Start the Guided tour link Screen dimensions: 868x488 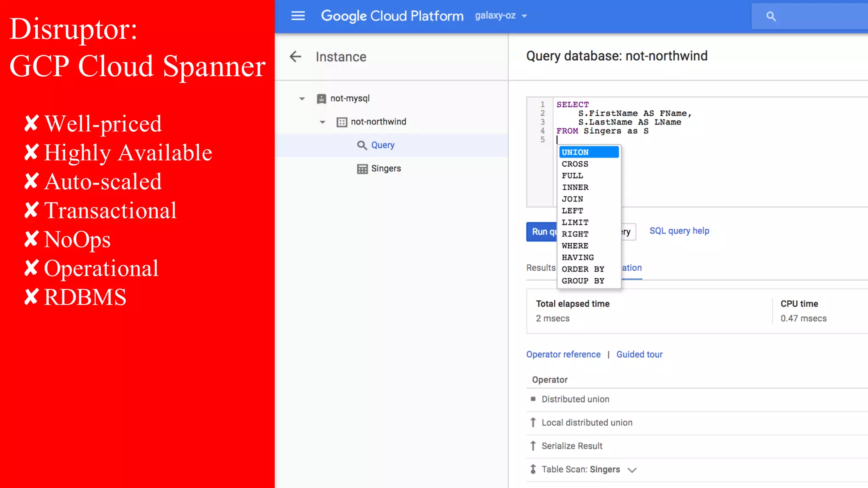click(639, 355)
